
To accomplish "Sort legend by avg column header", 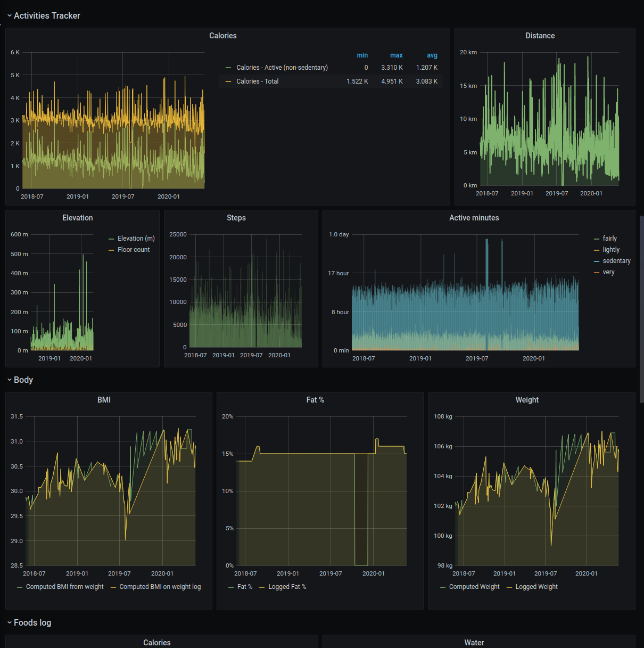I will click(432, 55).
